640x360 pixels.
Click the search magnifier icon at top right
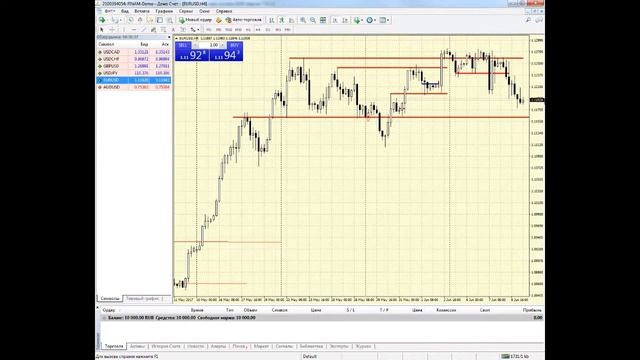(x=528, y=20)
